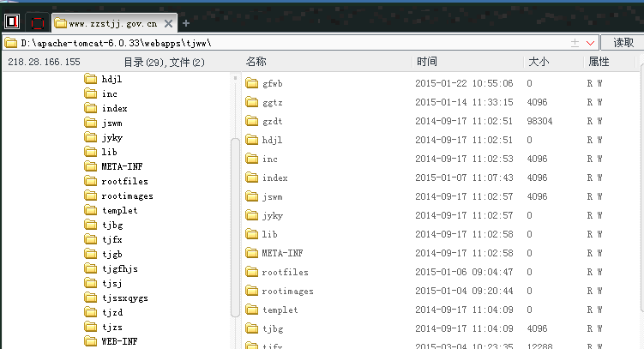Select tjbg folder in left tree
Image resolution: width=644 pixels, height=349 pixels.
tap(104, 225)
